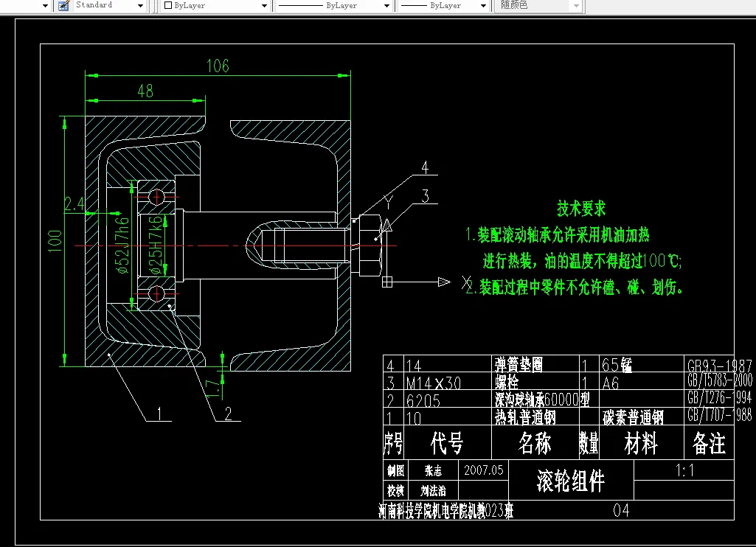756x547 pixels.
Task: Select the 数量 header cell
Action: click(x=589, y=443)
